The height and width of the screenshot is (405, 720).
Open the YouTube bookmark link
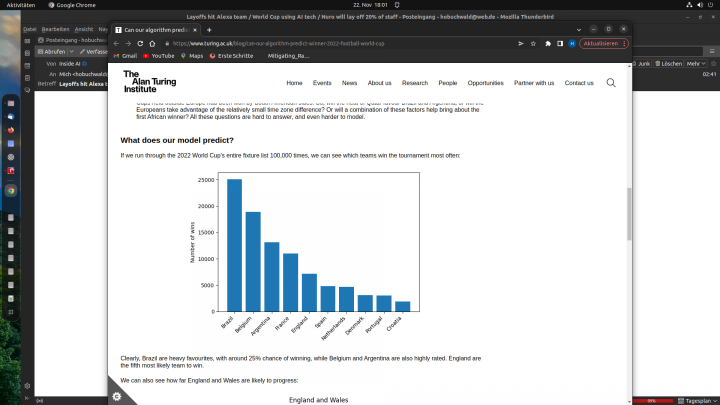click(162, 56)
